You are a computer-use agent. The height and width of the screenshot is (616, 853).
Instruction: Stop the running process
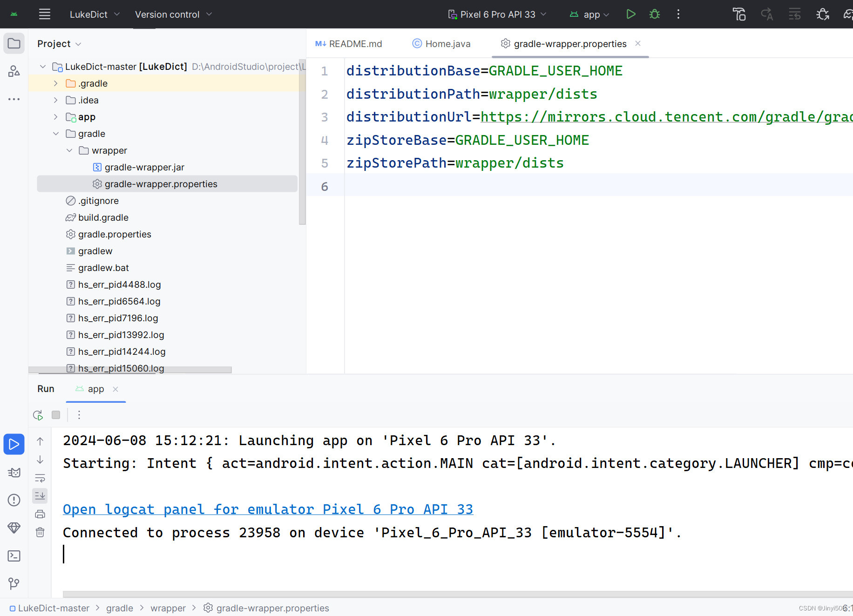[56, 415]
